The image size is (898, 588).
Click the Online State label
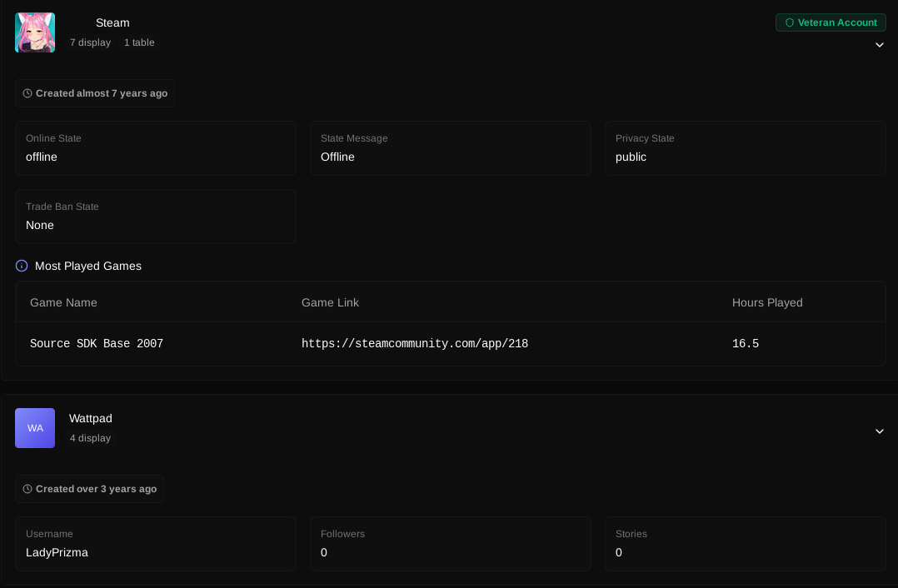click(x=53, y=138)
